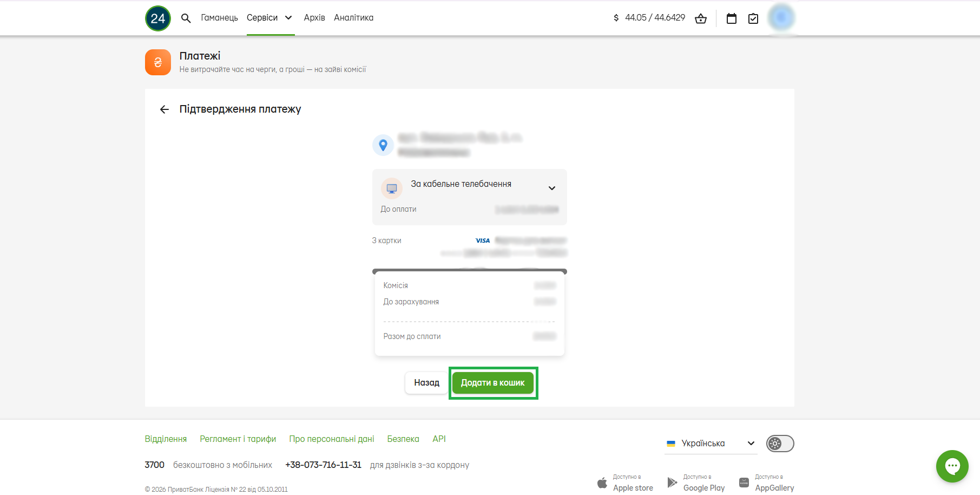Click the +38-073-716-11-31 phone number

323,465
